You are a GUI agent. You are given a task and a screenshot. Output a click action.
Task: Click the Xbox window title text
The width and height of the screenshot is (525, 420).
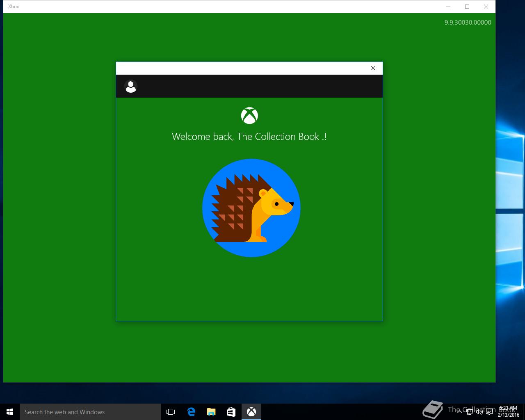14,7
